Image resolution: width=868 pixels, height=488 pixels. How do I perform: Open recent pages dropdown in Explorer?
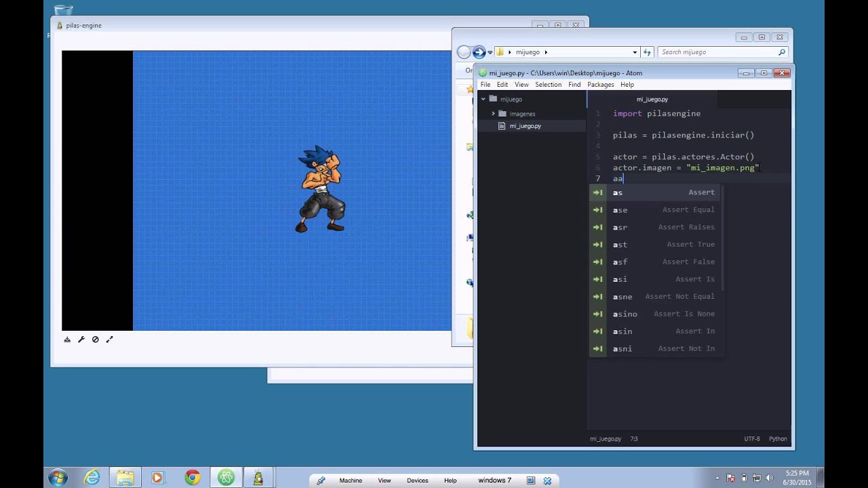point(490,52)
